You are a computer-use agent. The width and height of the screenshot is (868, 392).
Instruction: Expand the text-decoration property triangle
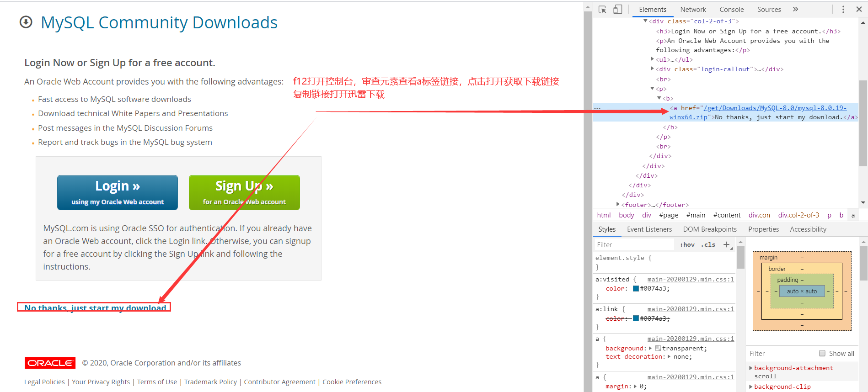click(669, 357)
